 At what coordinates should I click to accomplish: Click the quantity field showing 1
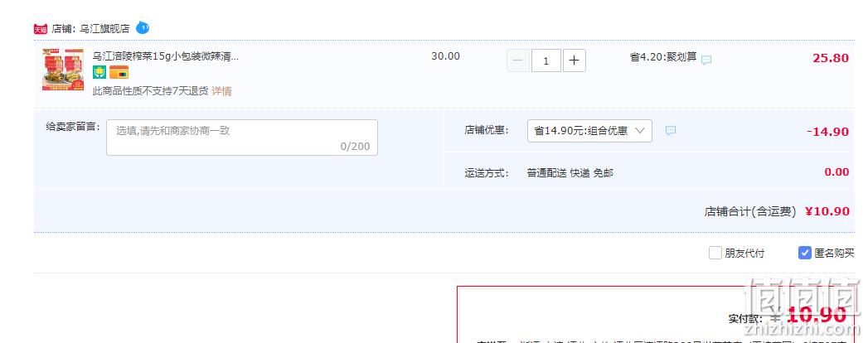coord(546,60)
